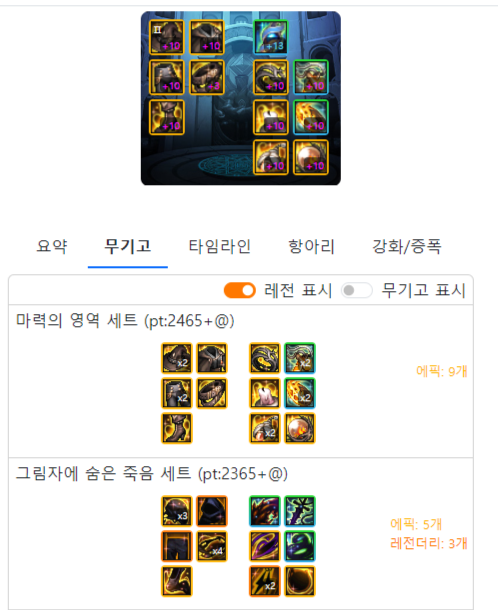This screenshot has width=498, height=610.
Task: Go to the 항아리 tab
Action: point(311,246)
